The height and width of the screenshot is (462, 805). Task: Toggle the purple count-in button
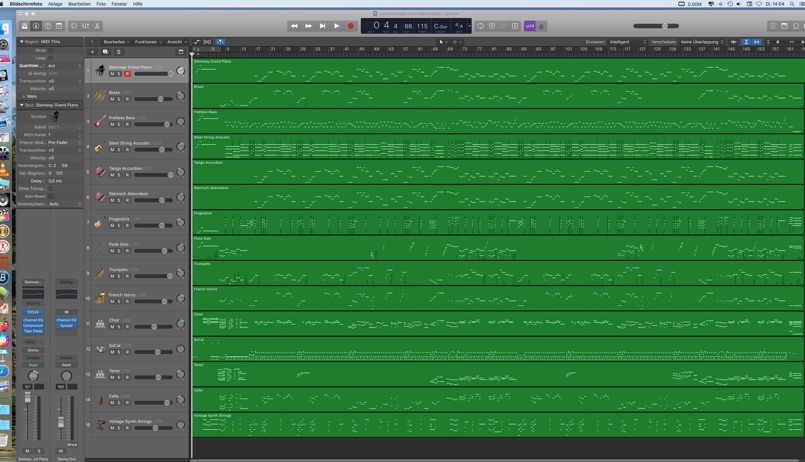point(529,26)
